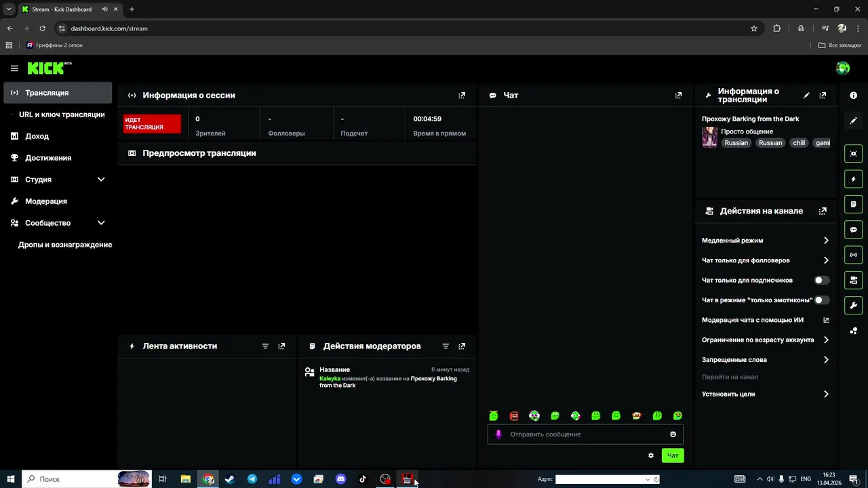Open the Доход page
This screenshot has height=488, width=868.
(58, 136)
